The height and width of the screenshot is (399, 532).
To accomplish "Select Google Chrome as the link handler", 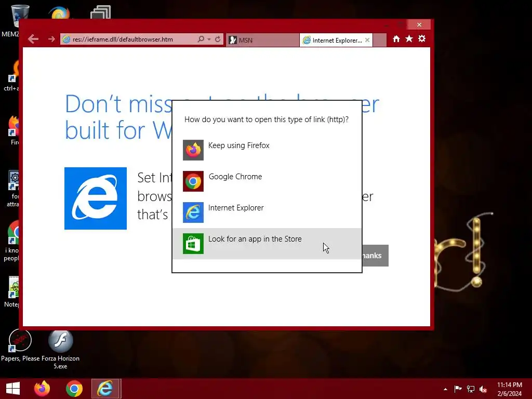I will (x=267, y=181).
